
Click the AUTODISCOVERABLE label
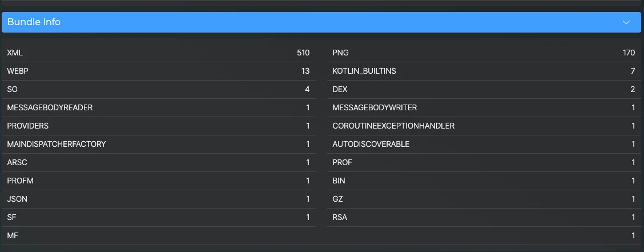pos(371,145)
